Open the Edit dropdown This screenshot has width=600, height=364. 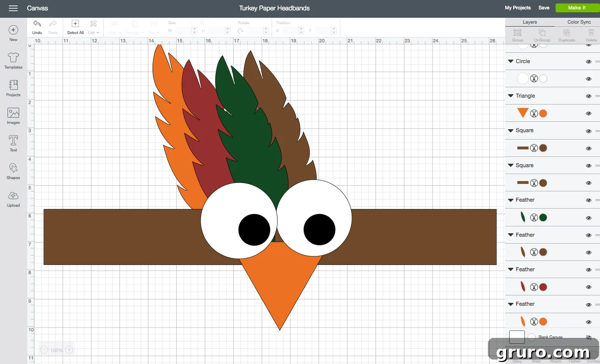(93, 27)
